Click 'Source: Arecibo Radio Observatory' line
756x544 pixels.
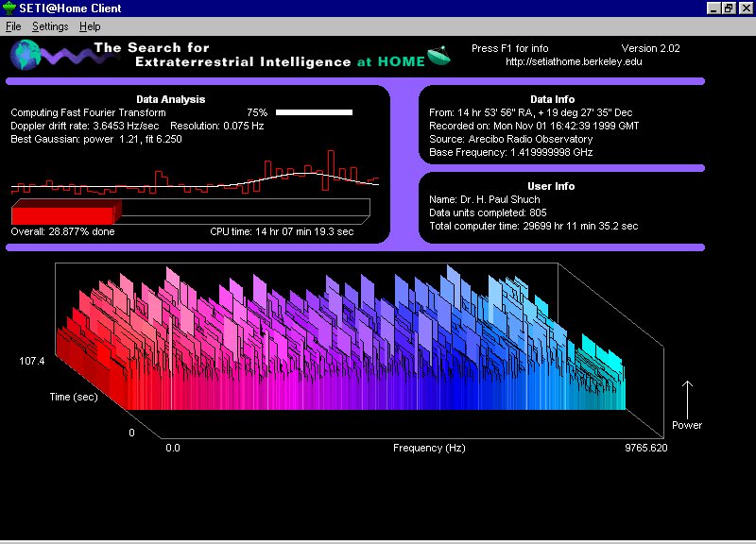point(510,139)
